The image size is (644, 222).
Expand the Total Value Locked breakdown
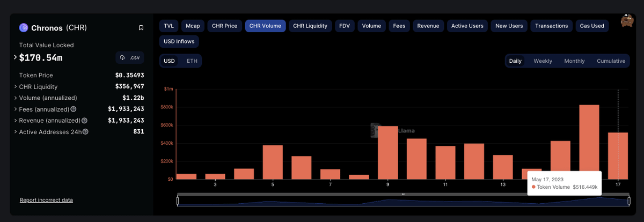15,57
